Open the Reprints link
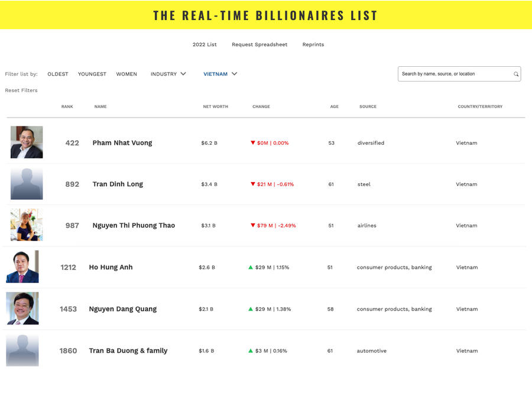Image resolution: width=532 pixels, height=403 pixels. tap(313, 44)
